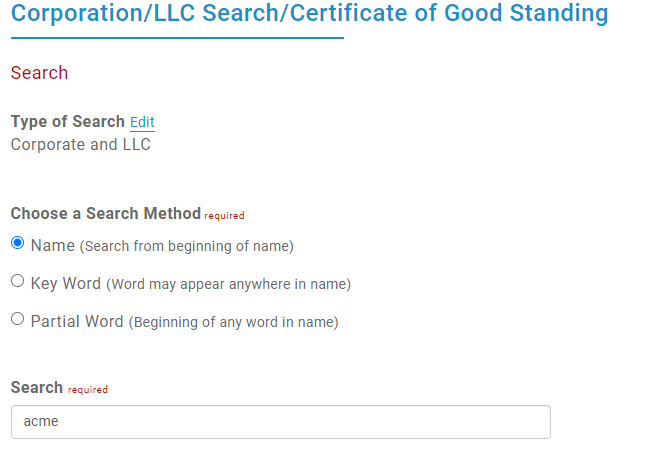Click the "(Beginning of any word in name)" hint
This screenshot has width=648, height=460.
(x=233, y=322)
